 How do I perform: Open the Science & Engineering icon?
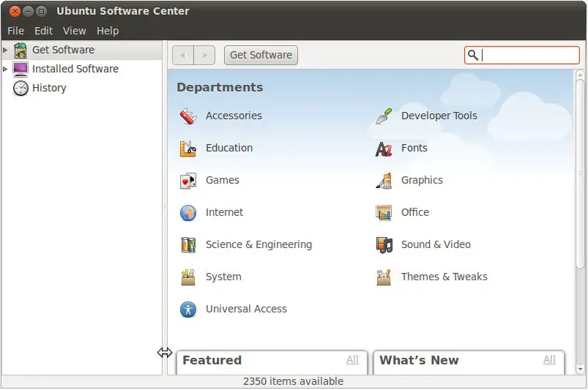tap(188, 245)
